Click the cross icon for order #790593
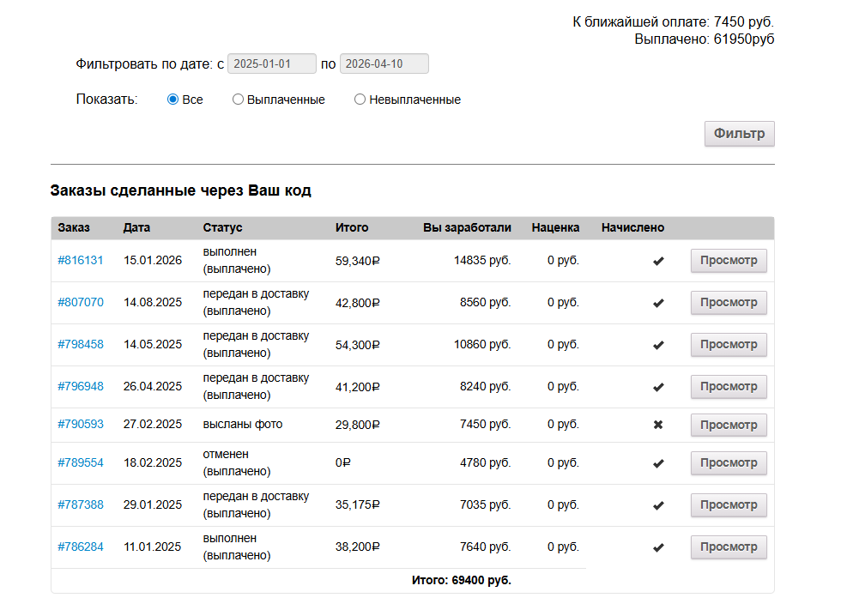Viewport: 841px width, 616px height. pos(658,425)
